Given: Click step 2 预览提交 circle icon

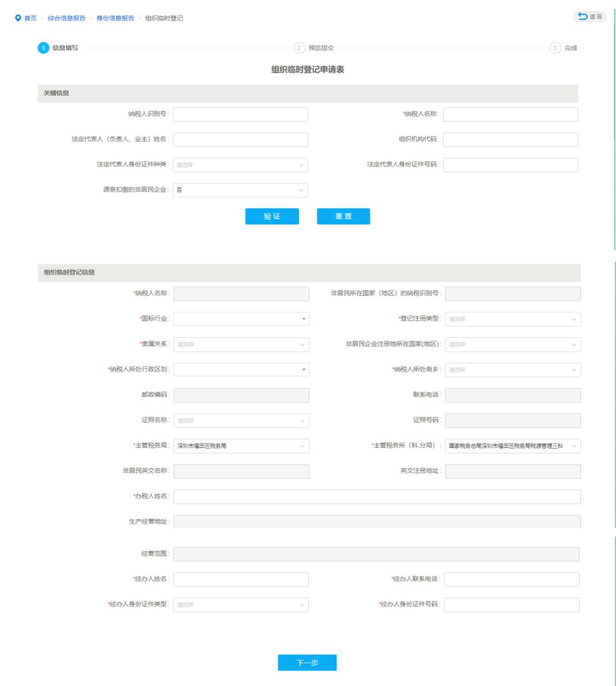Looking at the screenshot, I should point(298,48).
